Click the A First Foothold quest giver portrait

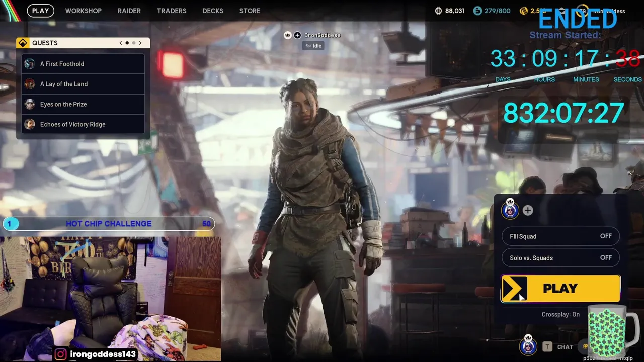(30, 64)
